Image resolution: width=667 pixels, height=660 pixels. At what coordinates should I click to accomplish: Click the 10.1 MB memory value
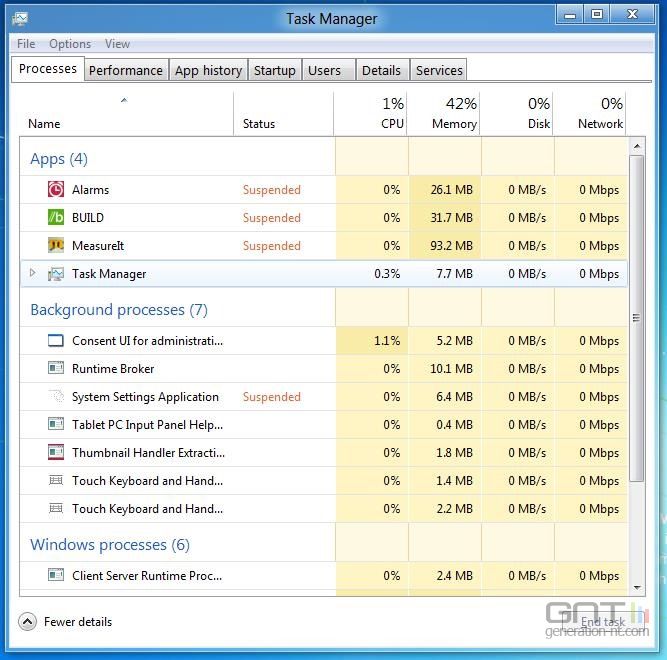click(451, 369)
